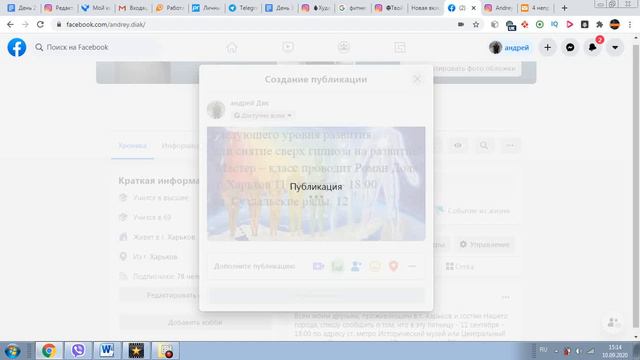The height and width of the screenshot is (360, 640).
Task: Click the Живет в г. Харьков info row
Action: 158,237
